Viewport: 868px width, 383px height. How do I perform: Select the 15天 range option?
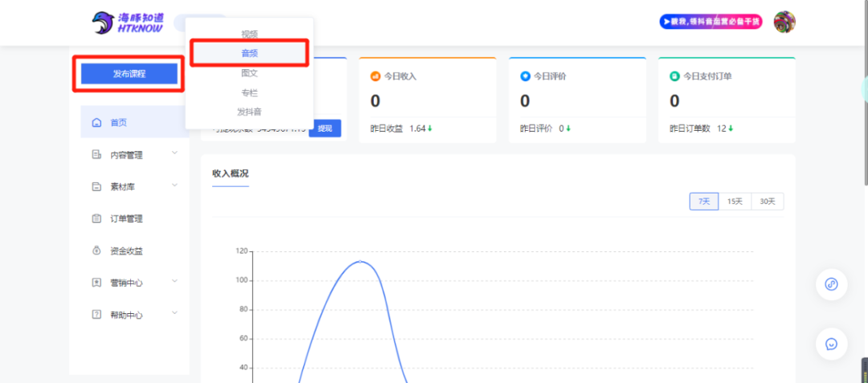735,202
